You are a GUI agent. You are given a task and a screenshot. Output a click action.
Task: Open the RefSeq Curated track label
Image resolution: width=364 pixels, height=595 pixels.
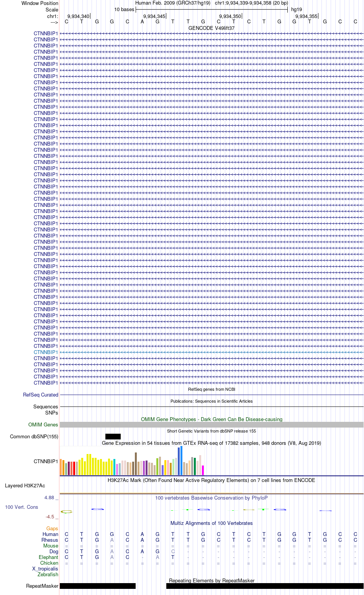point(41,395)
